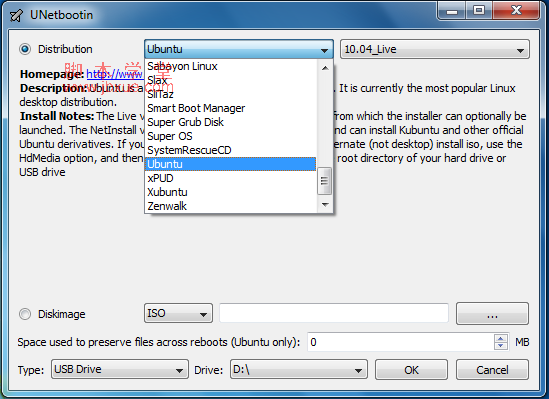Choose Sabayon Linux from the list
Image resolution: width=549 pixels, height=399 pixels.
click(230, 66)
